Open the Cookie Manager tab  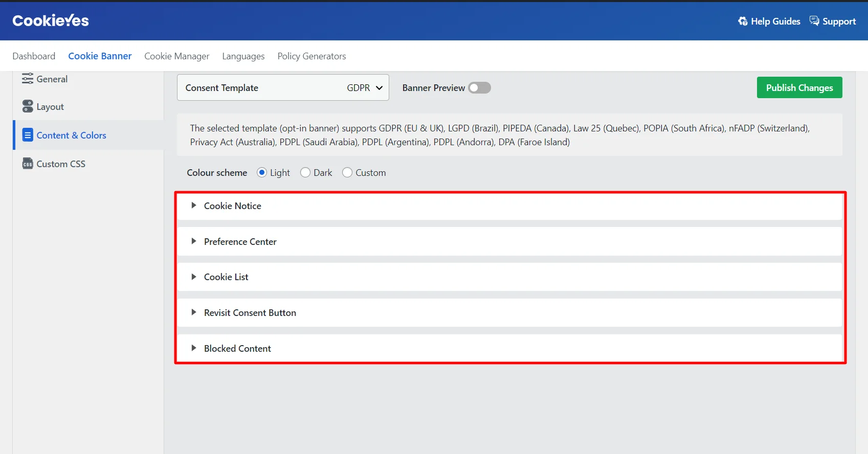176,56
